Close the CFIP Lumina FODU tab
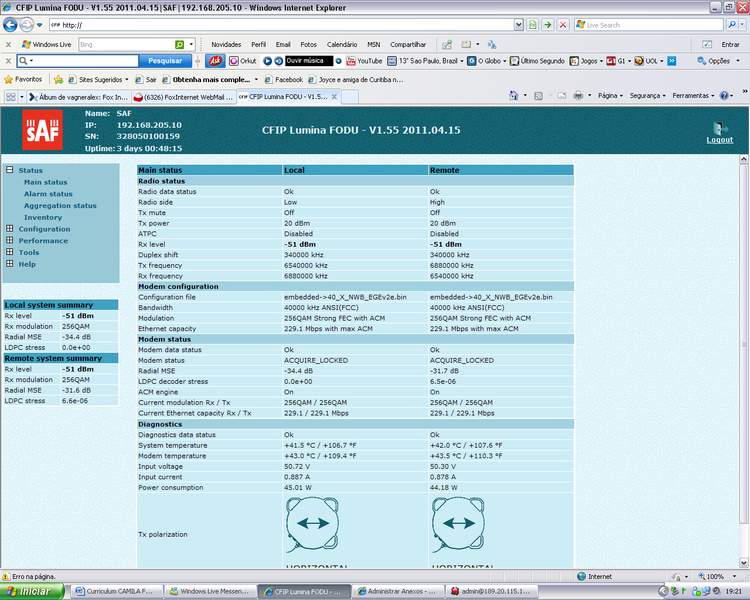 coord(334,97)
